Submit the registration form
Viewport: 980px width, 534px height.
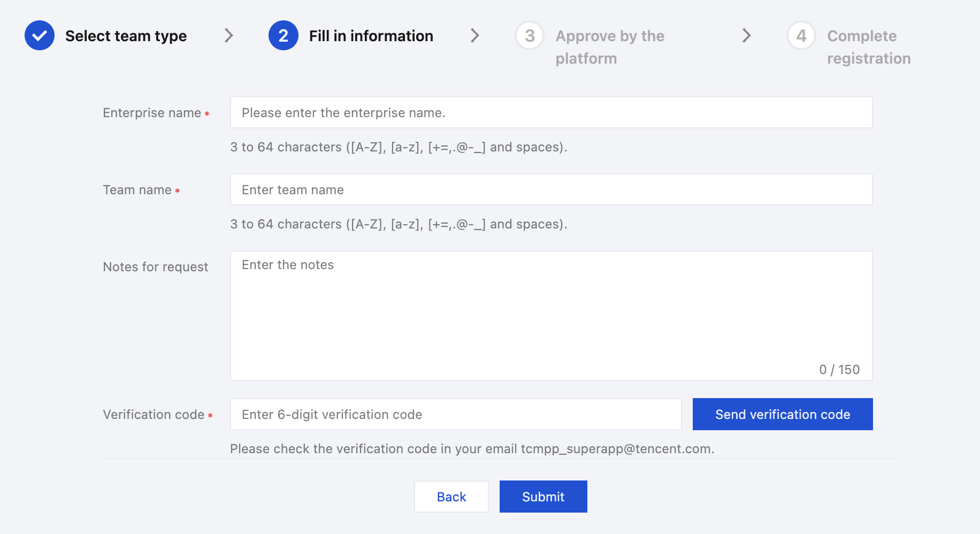(543, 497)
